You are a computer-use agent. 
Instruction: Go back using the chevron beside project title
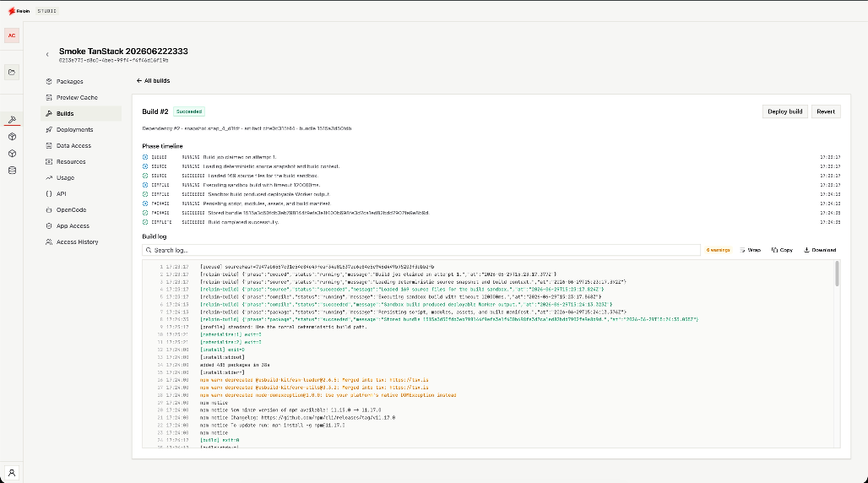(47, 54)
